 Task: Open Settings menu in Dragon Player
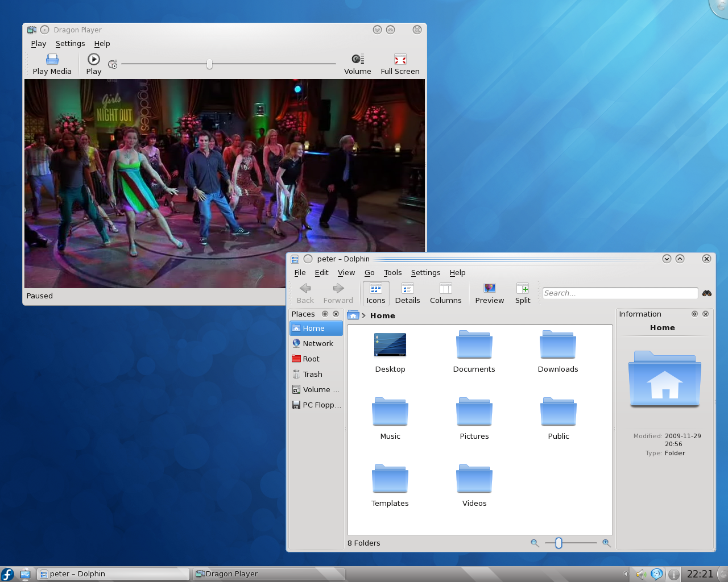(x=70, y=44)
